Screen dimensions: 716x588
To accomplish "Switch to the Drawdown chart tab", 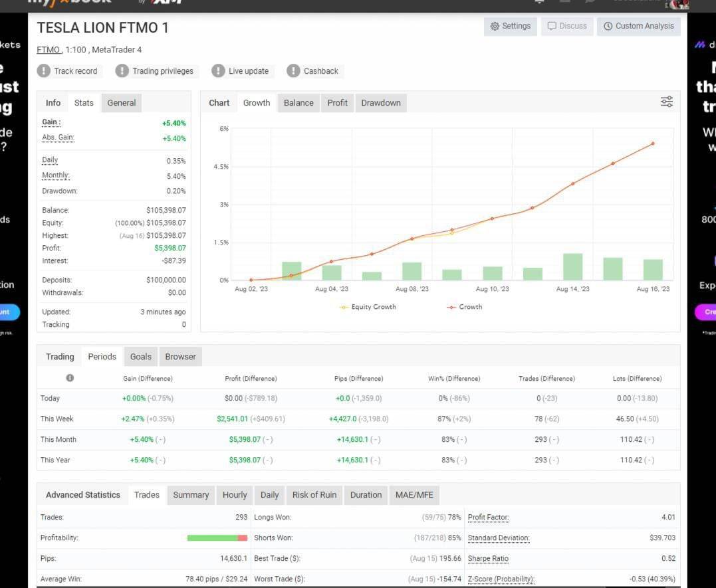I will 381,103.
